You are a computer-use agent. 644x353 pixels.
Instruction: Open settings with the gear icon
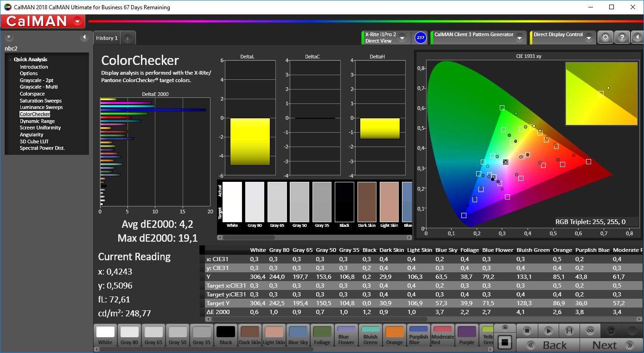[x=605, y=38]
